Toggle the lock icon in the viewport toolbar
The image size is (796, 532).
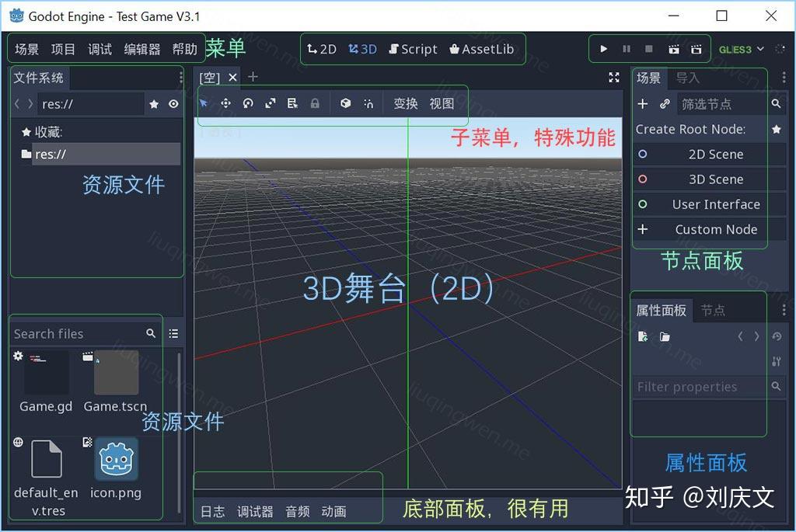315,103
